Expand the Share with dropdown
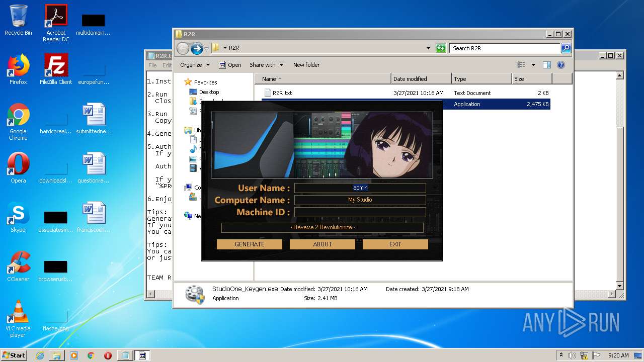The width and height of the screenshot is (644, 362). point(266,65)
